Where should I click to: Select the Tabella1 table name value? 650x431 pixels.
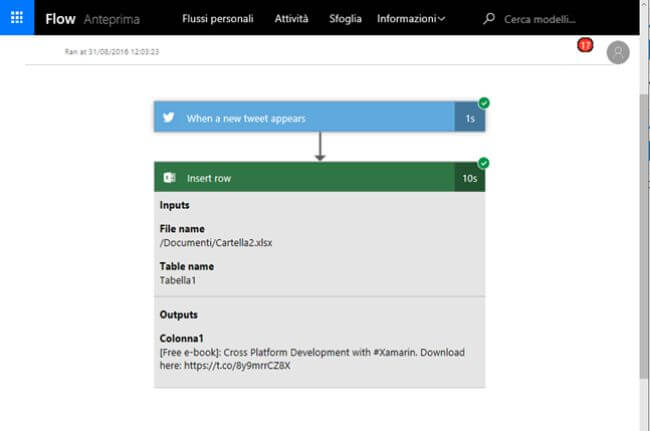[x=178, y=281]
